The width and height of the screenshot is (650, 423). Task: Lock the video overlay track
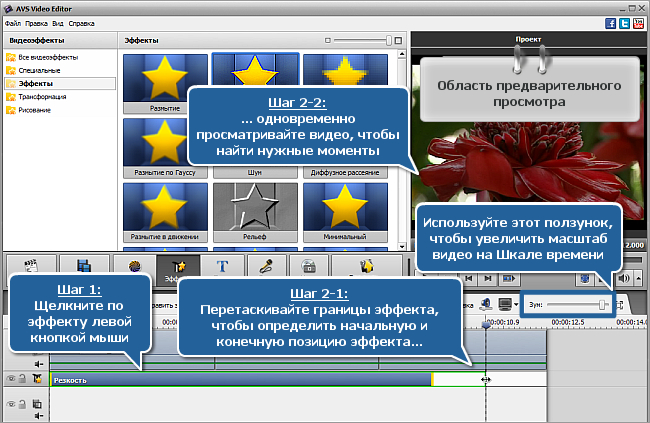23,404
